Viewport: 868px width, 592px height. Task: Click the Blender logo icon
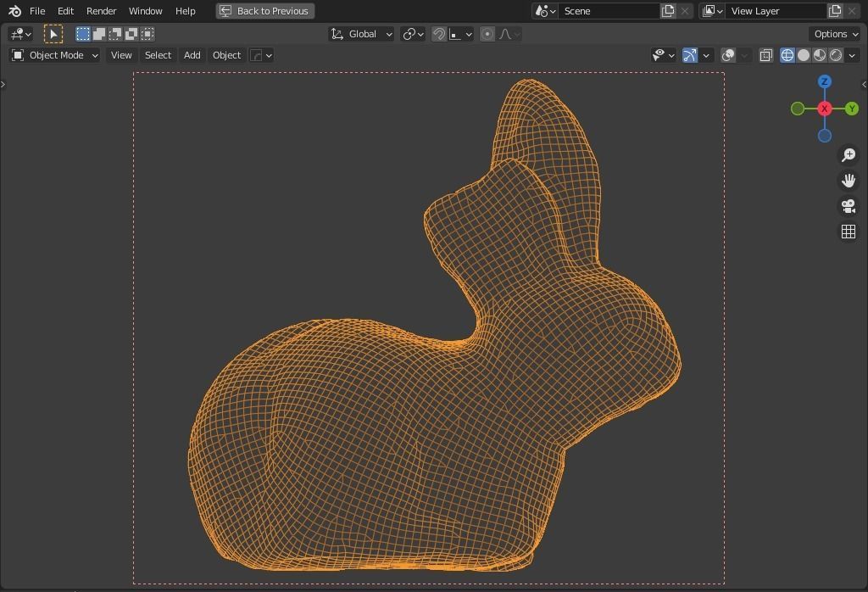(15, 11)
